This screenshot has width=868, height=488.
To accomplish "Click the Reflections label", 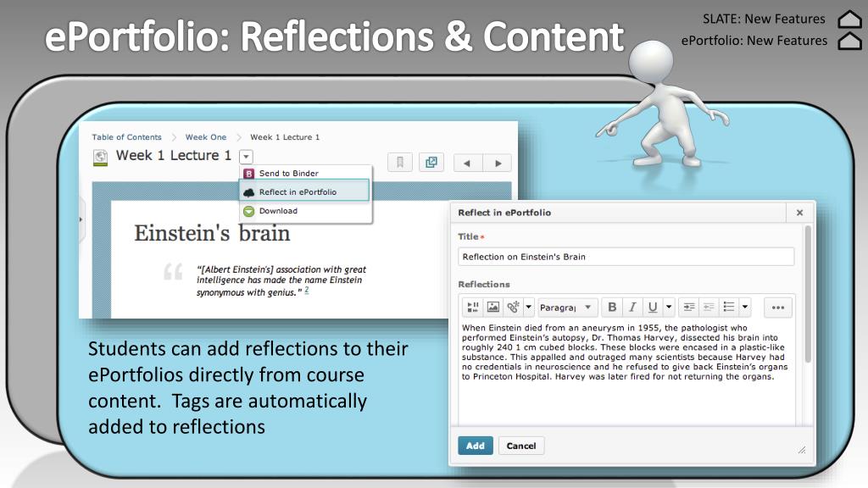I will tap(484, 284).
